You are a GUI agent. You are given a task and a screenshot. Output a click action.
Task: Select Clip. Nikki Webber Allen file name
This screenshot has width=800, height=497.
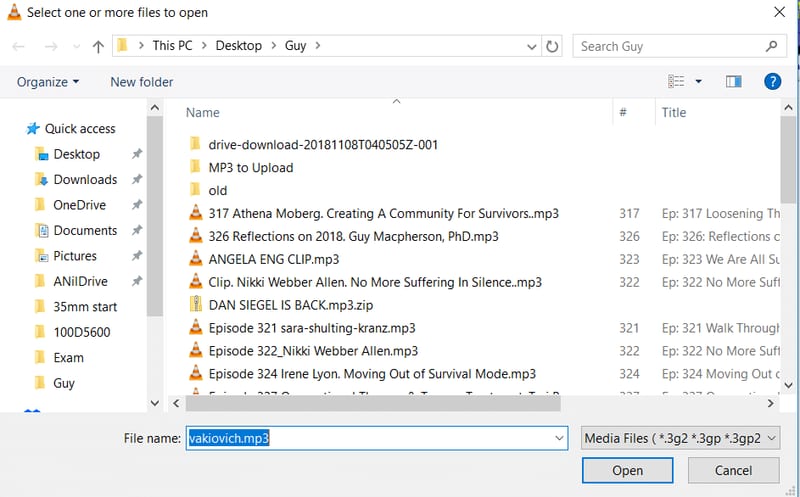[x=375, y=282]
